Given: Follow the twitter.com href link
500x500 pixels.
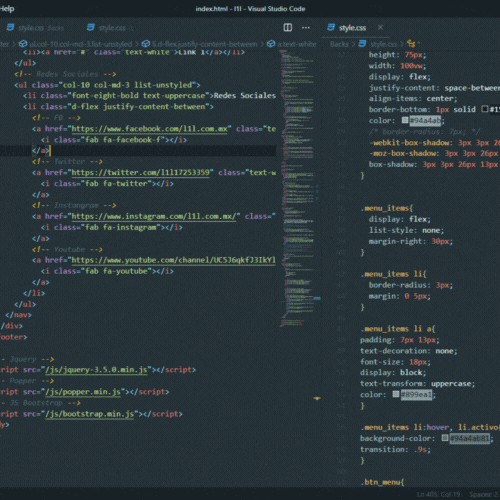Looking at the screenshot, I should click(141, 172).
